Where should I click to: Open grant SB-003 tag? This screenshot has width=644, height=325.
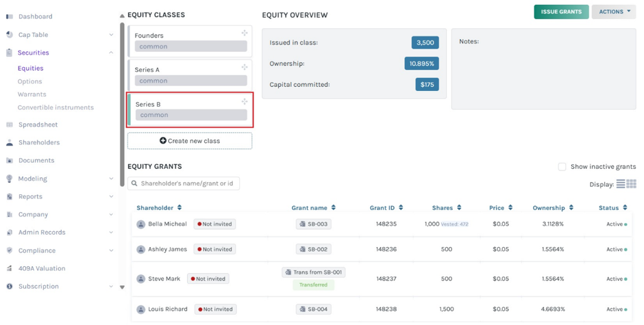[313, 224]
